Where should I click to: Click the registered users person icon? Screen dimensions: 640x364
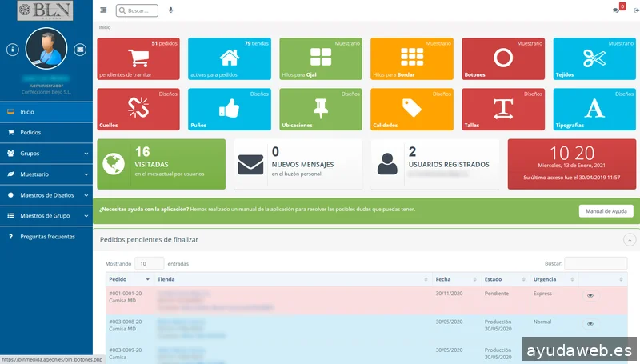coord(387,164)
